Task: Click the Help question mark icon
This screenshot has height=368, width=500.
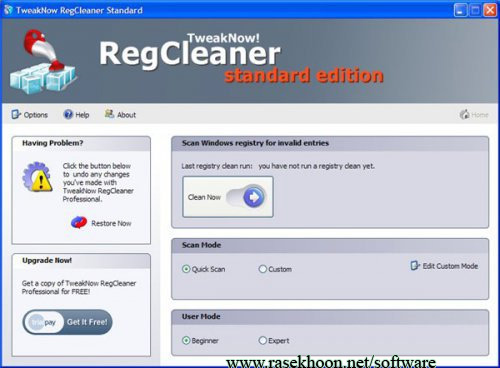Action: (x=68, y=114)
